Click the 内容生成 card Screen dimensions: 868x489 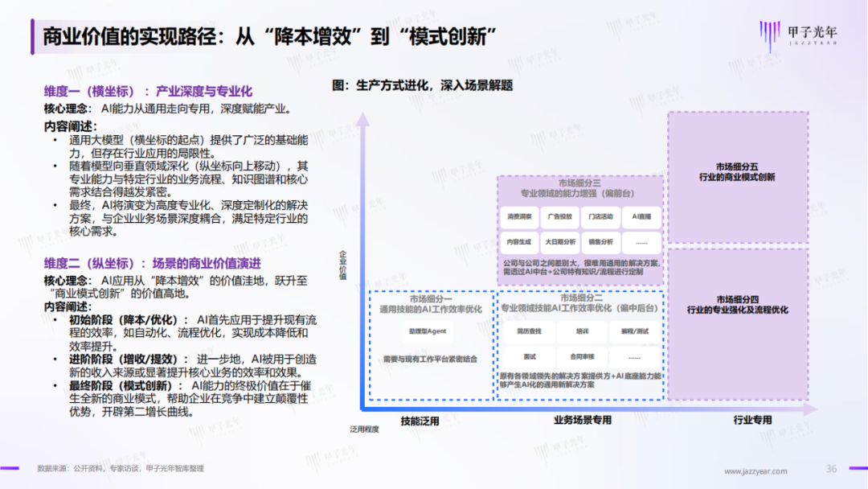(x=519, y=242)
